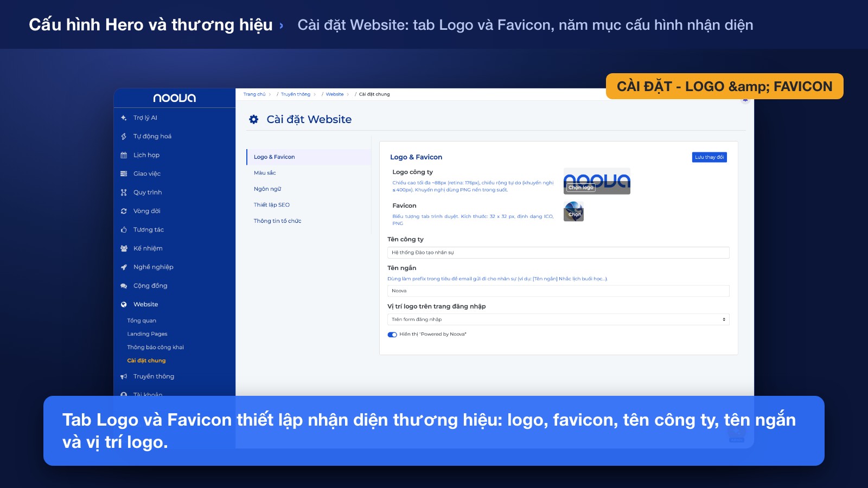Click the Trợ lý AI sparkle icon
Viewport: 868px width, 488px height.
124,118
